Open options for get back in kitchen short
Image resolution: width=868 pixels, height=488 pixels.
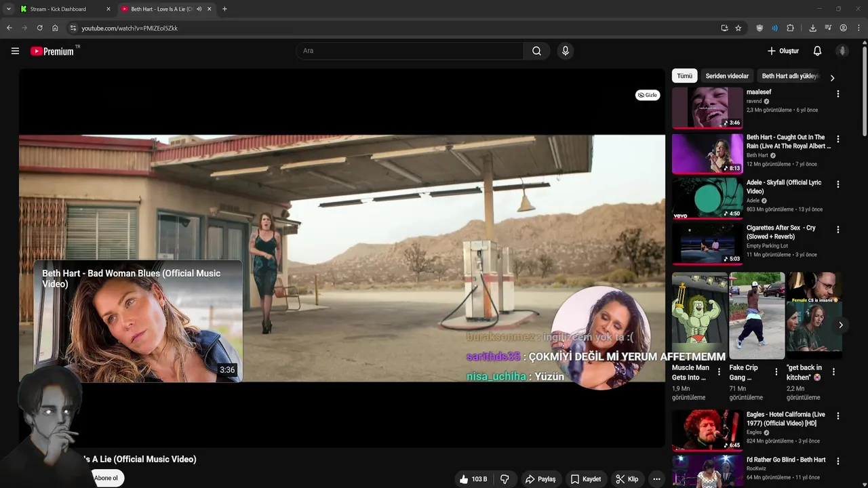pyautogui.click(x=833, y=372)
